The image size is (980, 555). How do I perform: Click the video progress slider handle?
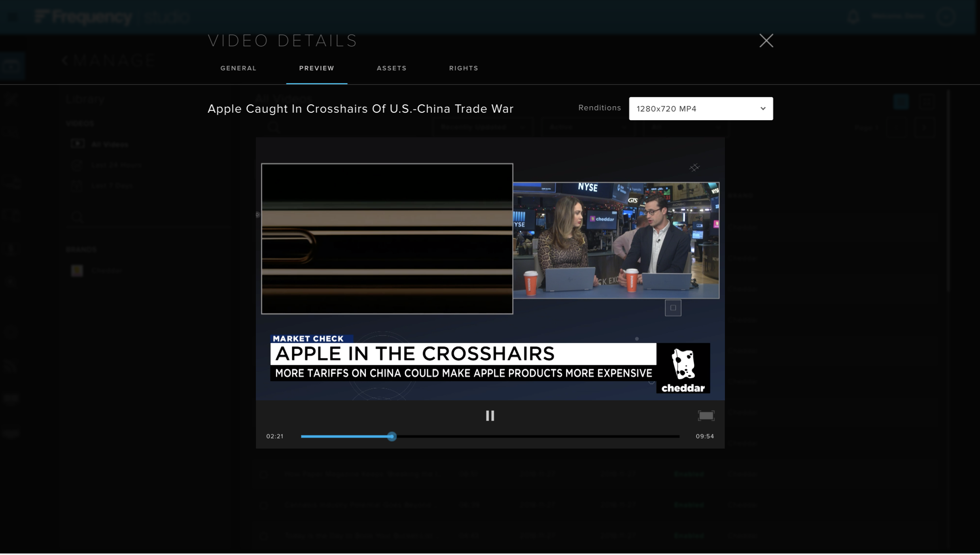point(392,436)
